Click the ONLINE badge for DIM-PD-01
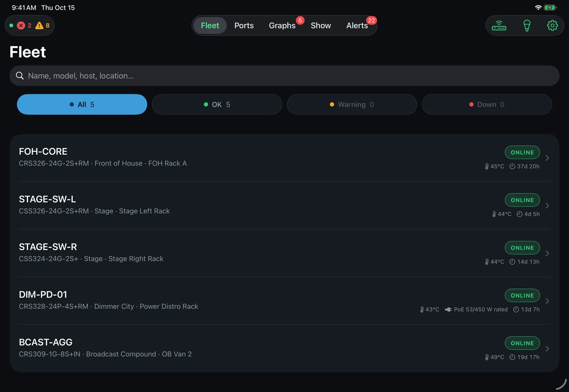The width and height of the screenshot is (569, 392). point(522,296)
